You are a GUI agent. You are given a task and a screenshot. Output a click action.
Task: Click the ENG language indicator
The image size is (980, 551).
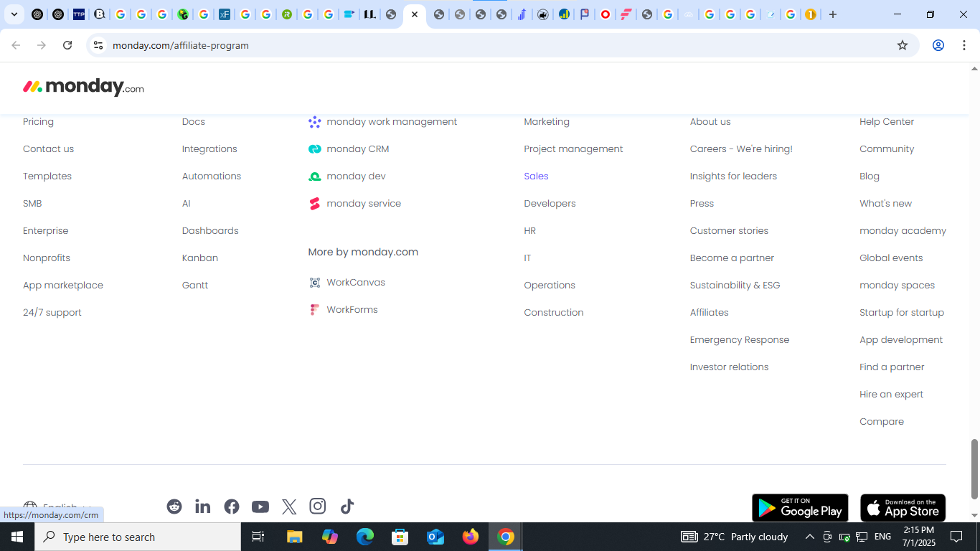[882, 537]
